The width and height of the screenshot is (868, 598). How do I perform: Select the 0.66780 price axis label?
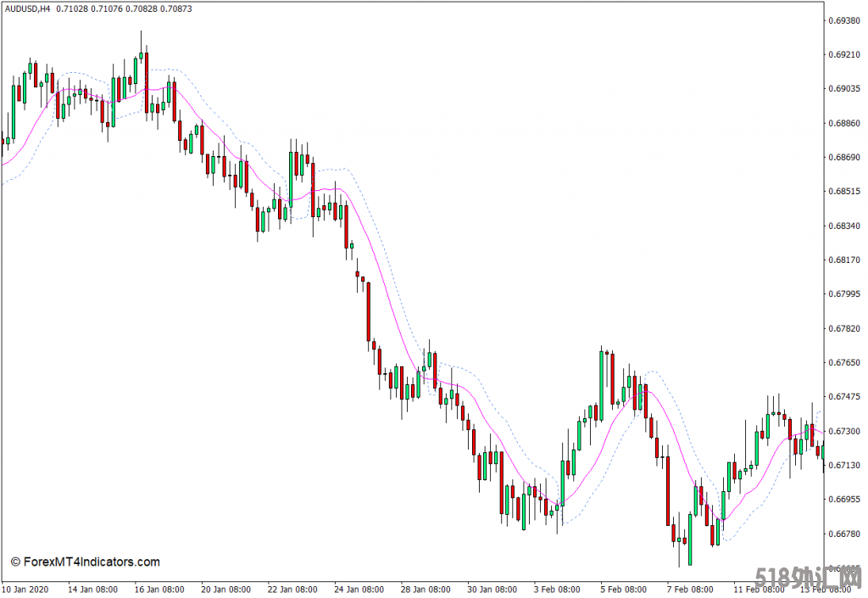[845, 534]
